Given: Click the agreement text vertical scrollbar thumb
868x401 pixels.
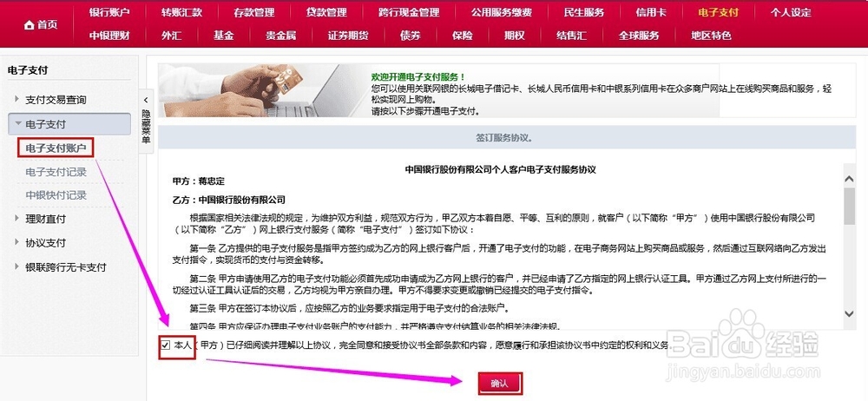Looking at the screenshot, I should 849,206.
